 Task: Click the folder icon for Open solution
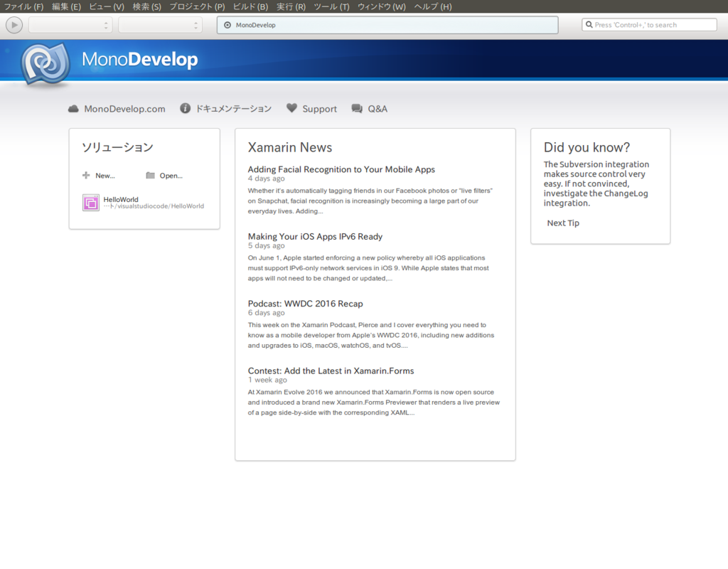pyautogui.click(x=151, y=175)
